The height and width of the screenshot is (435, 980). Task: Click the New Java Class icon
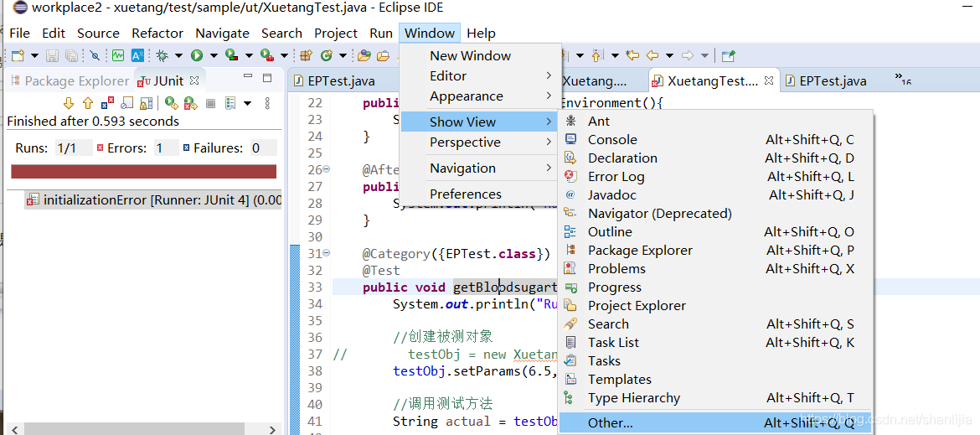pyautogui.click(x=327, y=55)
